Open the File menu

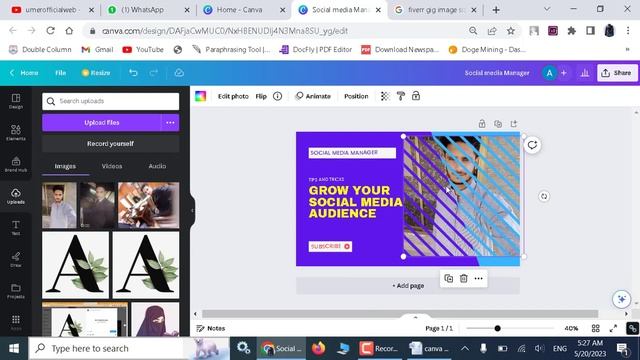pyautogui.click(x=60, y=73)
